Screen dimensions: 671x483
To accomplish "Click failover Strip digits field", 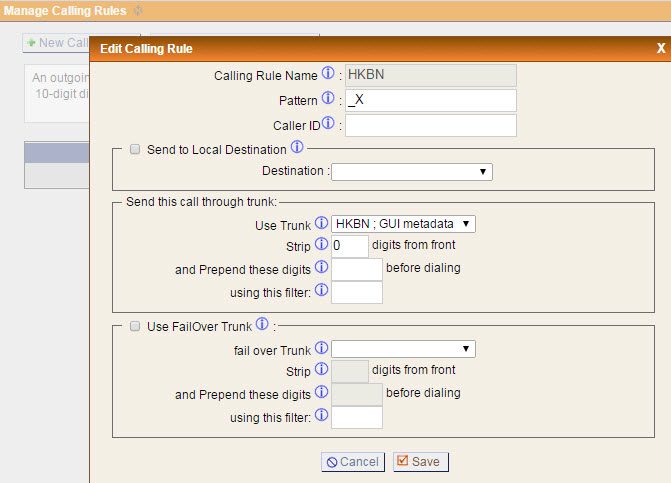I will (x=350, y=371).
